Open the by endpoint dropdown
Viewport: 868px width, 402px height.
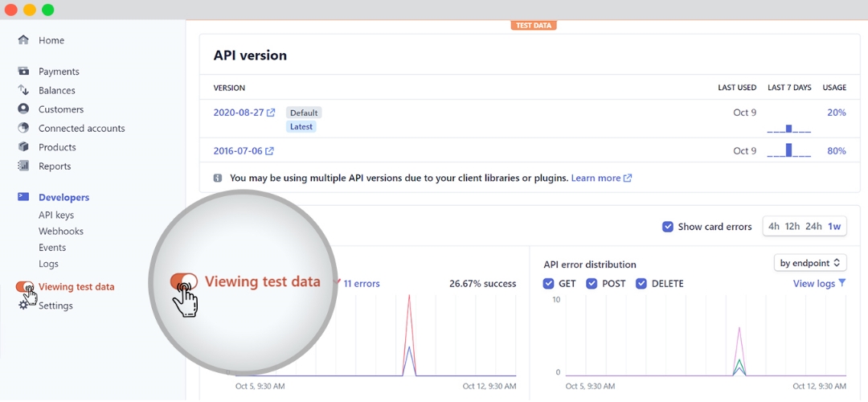point(810,262)
